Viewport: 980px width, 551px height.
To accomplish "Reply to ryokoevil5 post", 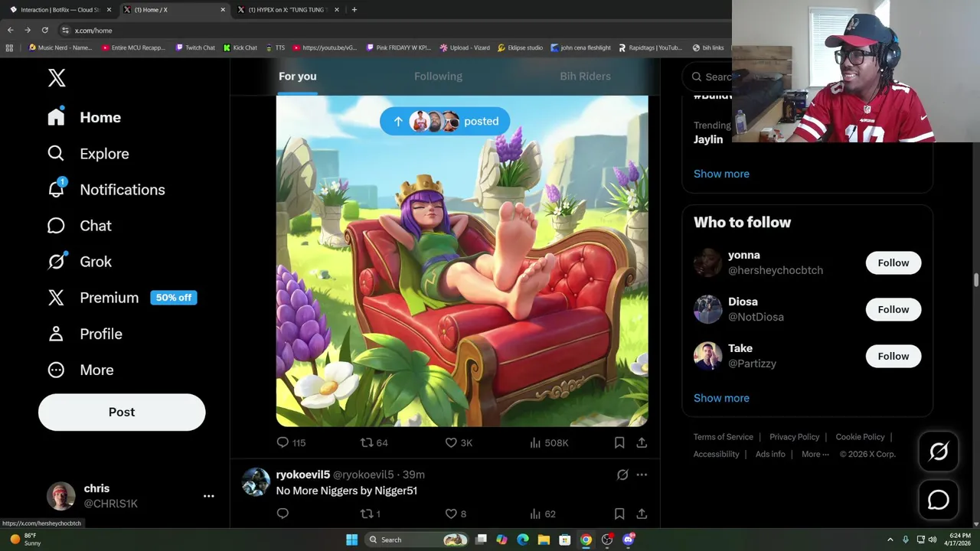I will [x=283, y=514].
